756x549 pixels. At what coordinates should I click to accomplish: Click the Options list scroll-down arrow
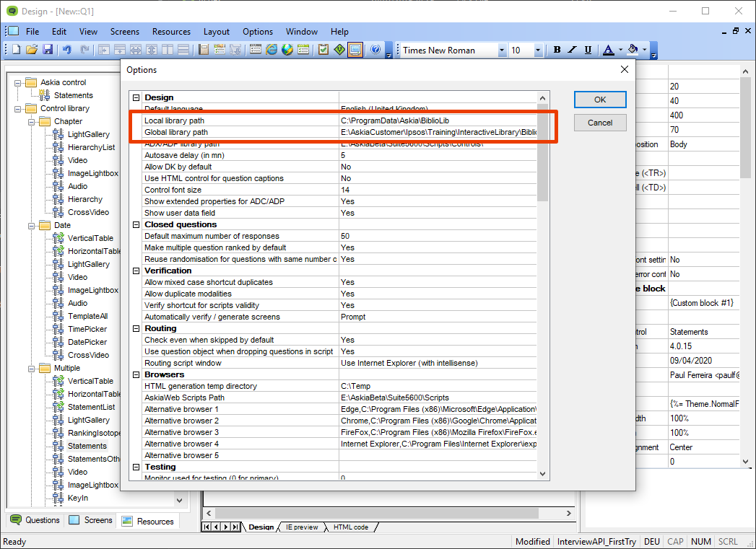coord(543,474)
